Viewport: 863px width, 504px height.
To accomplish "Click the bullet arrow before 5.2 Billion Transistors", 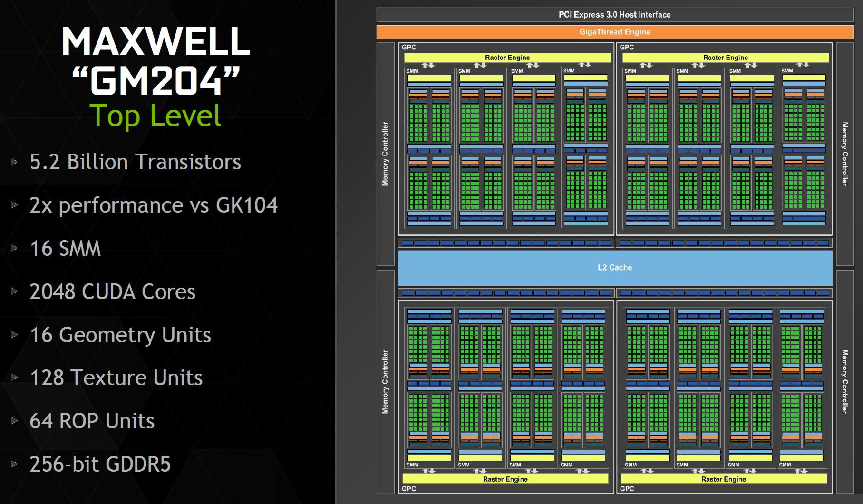I will (x=14, y=162).
